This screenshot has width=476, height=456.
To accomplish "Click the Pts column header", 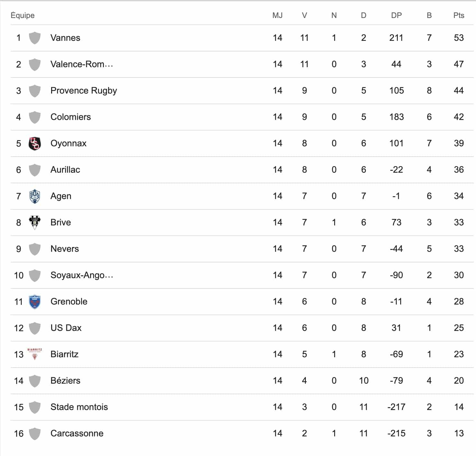I will coord(459,15).
